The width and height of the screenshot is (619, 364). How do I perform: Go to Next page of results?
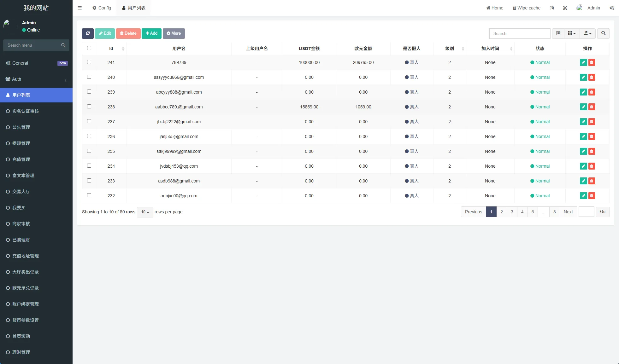coord(568,212)
